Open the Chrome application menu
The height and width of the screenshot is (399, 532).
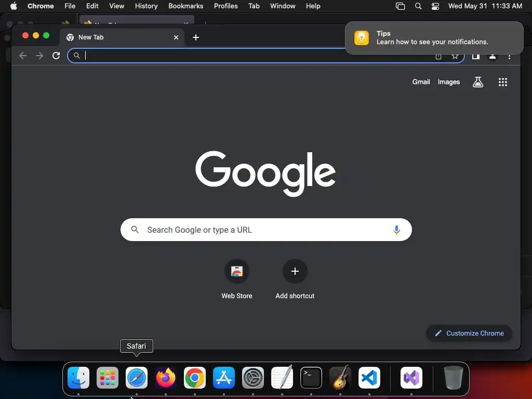[41, 6]
